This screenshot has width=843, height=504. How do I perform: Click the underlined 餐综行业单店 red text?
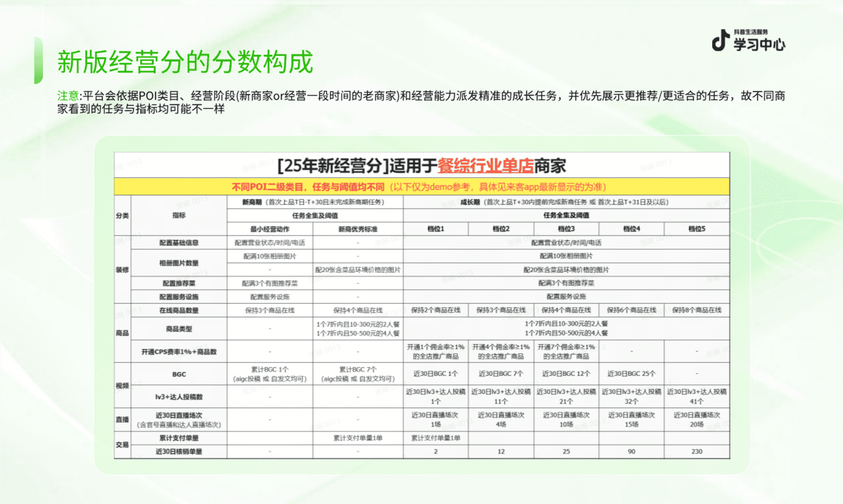pyautogui.click(x=485, y=166)
